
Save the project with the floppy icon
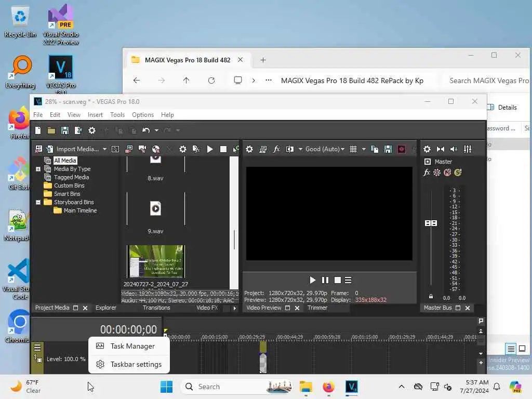[65, 130]
